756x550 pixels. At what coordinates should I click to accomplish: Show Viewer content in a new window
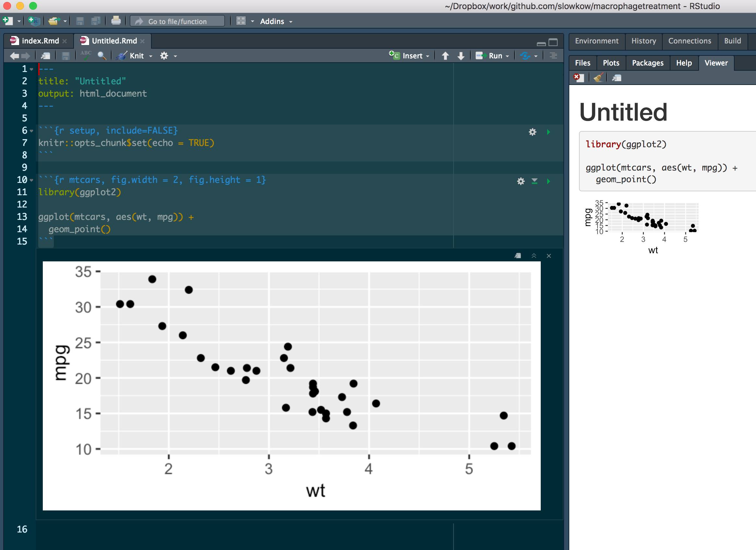[616, 78]
